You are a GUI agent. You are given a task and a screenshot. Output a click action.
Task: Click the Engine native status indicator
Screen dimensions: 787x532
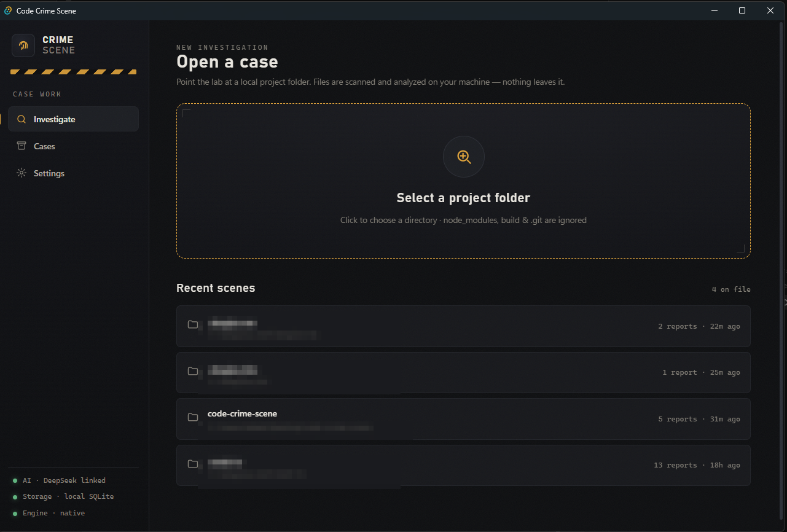[49, 513]
